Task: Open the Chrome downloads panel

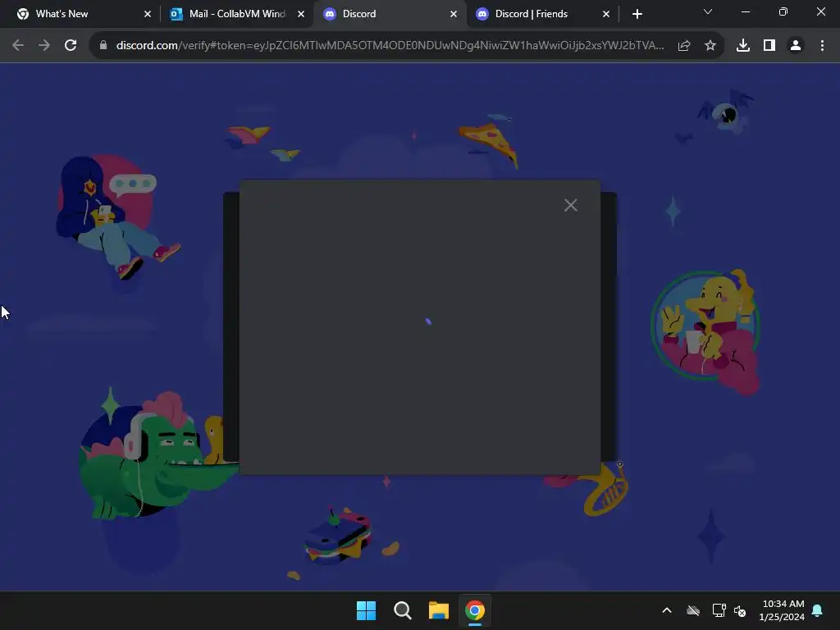Action: tap(743, 46)
